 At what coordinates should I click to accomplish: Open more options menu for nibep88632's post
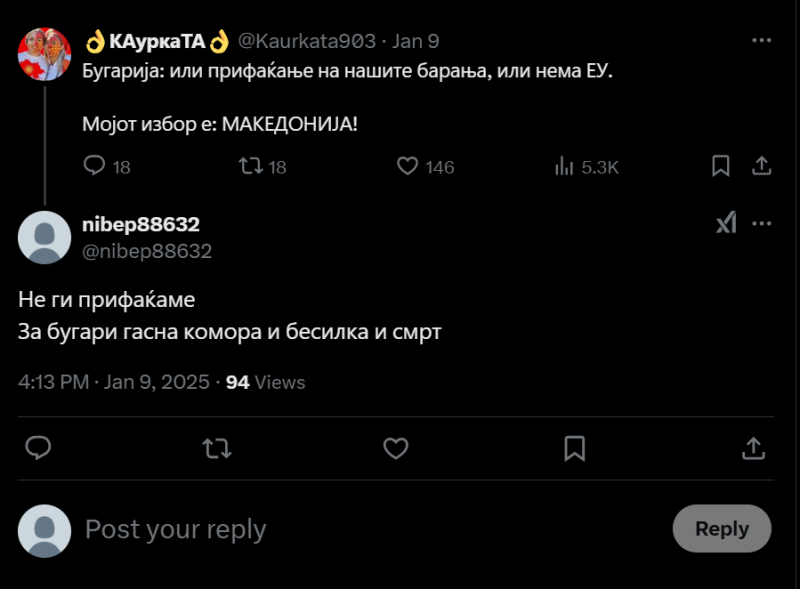click(x=762, y=224)
